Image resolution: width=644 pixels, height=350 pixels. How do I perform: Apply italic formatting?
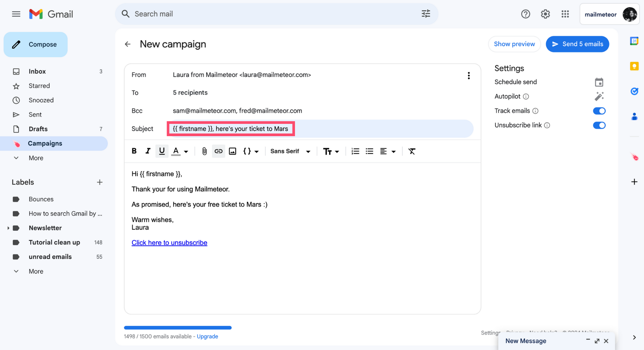[x=148, y=151]
